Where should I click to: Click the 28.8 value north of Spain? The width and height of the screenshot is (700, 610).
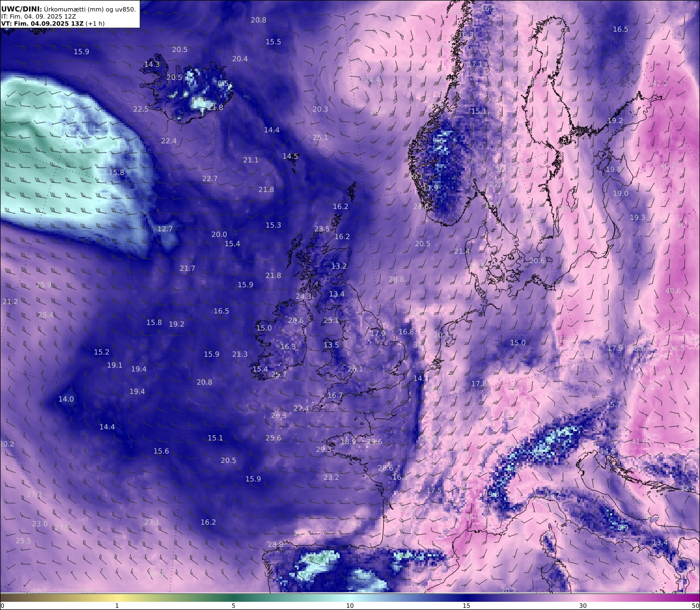(x=276, y=544)
